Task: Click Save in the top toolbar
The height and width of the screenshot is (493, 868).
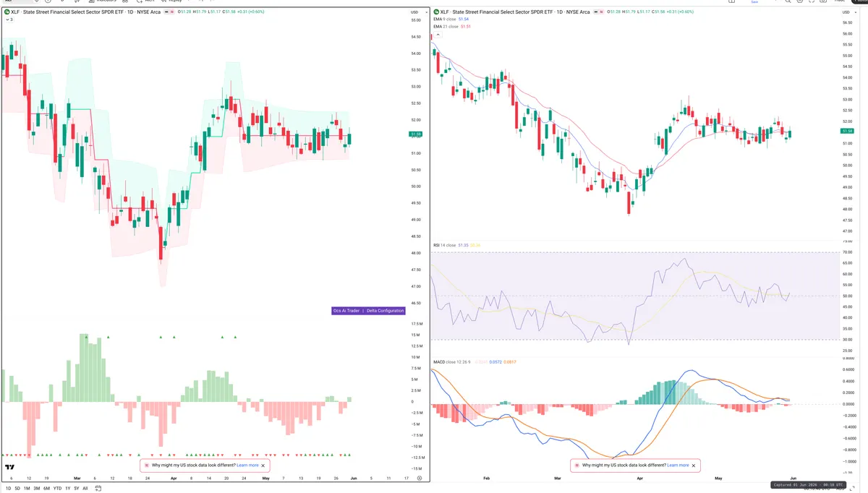Action: pyautogui.click(x=754, y=2)
